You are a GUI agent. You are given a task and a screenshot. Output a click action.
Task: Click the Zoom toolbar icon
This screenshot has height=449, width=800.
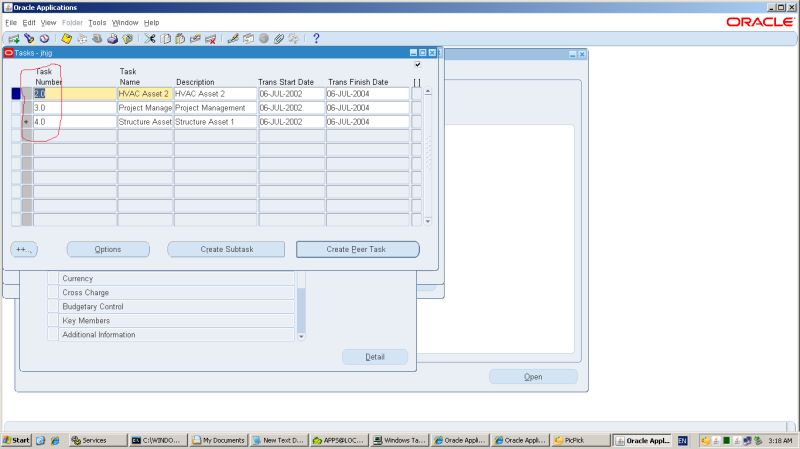248,39
